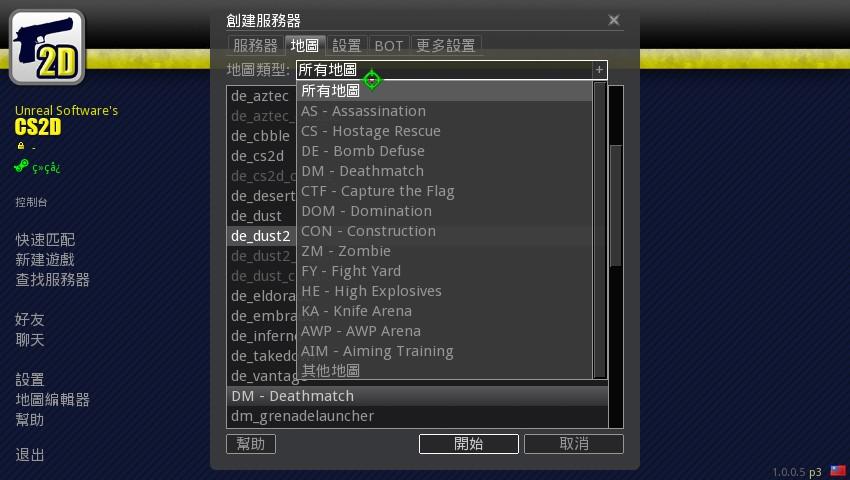This screenshot has height=480, width=850.
Task: Choose CTF - Capture the Flag option
Action: pyautogui.click(x=445, y=191)
